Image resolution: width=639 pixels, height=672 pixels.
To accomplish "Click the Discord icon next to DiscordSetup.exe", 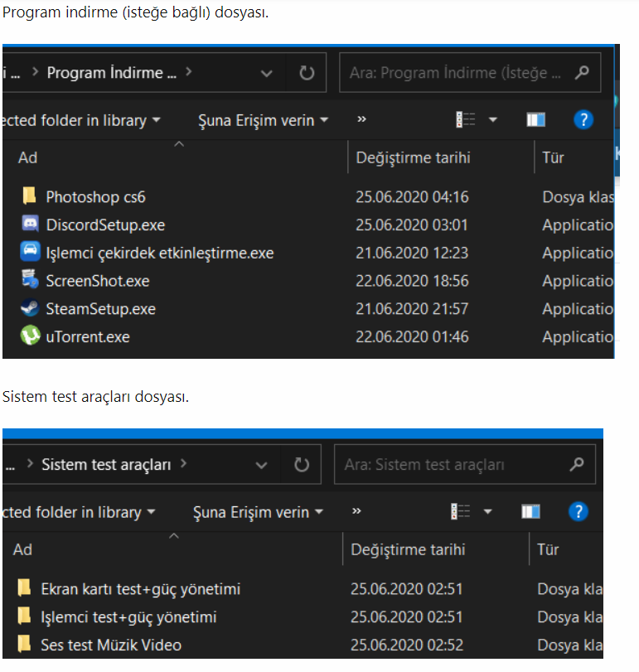I will 30,225.
